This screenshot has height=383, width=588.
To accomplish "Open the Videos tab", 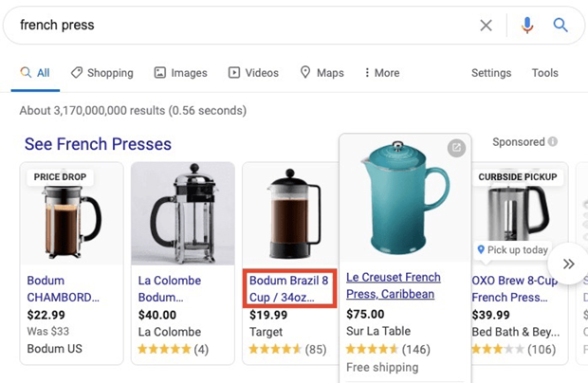I will point(253,73).
